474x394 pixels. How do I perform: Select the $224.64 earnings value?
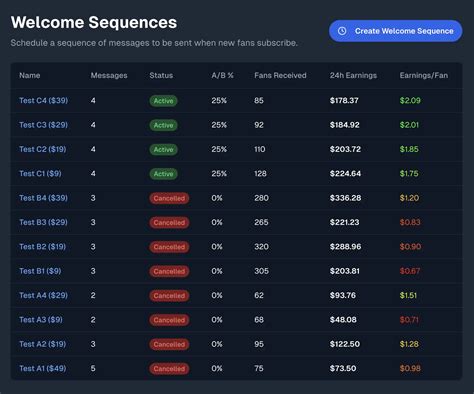click(345, 173)
